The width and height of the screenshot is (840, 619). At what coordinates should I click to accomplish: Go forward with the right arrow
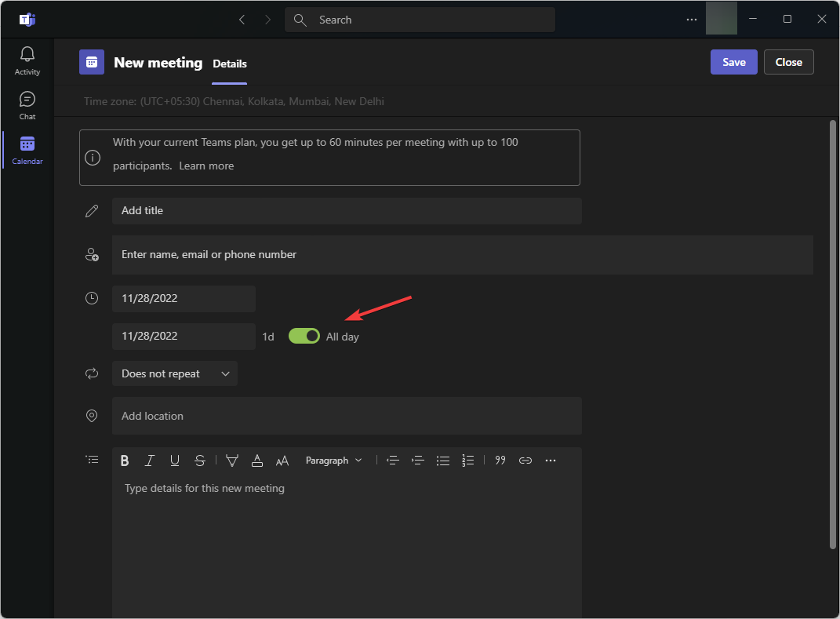268,20
